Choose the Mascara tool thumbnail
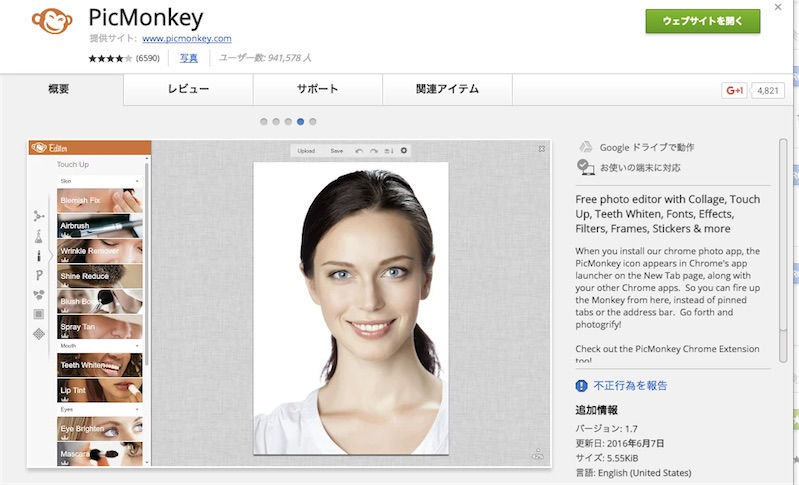 [100, 453]
